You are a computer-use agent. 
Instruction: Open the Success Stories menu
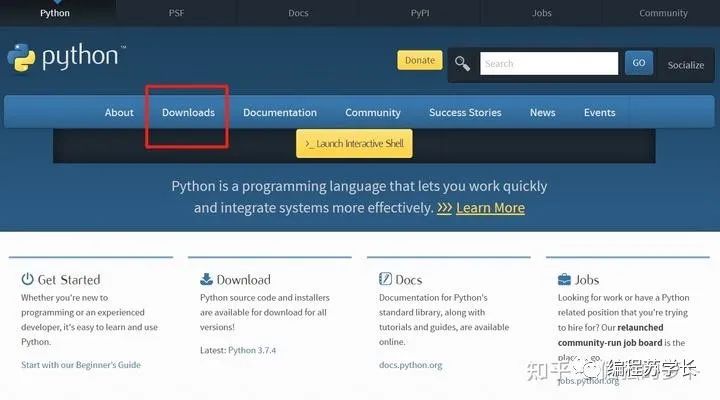[465, 113]
